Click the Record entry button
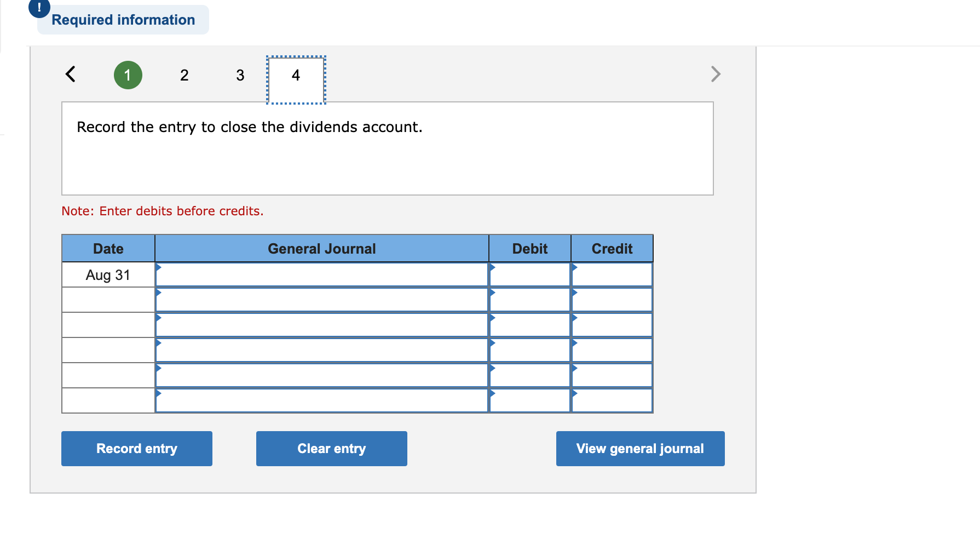The height and width of the screenshot is (550, 980). coord(137,449)
